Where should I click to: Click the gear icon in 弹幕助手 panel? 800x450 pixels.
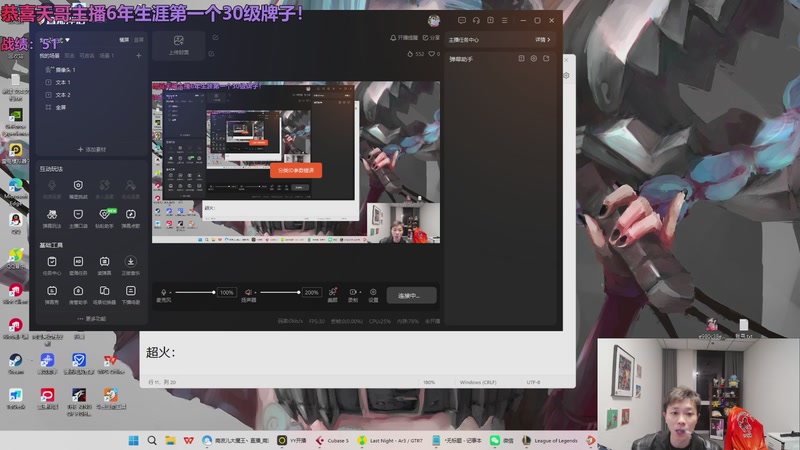(534, 59)
